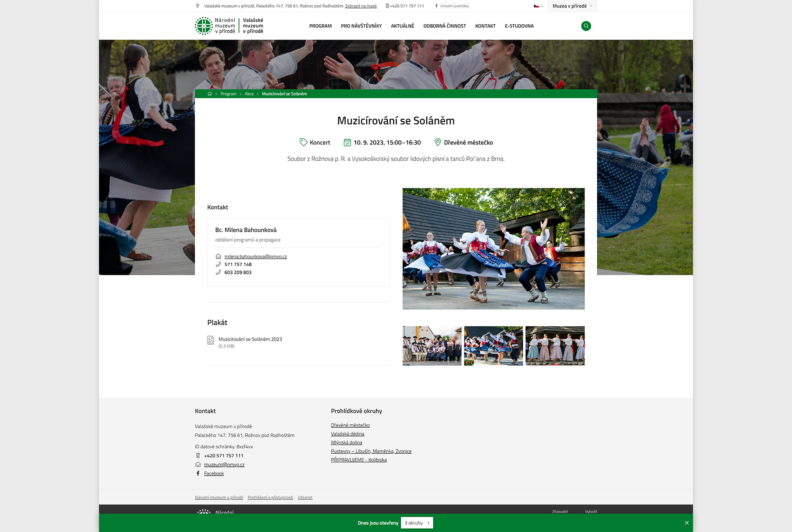This screenshot has width=792, height=532.
Task: Click the green search icon
Action: (586, 26)
